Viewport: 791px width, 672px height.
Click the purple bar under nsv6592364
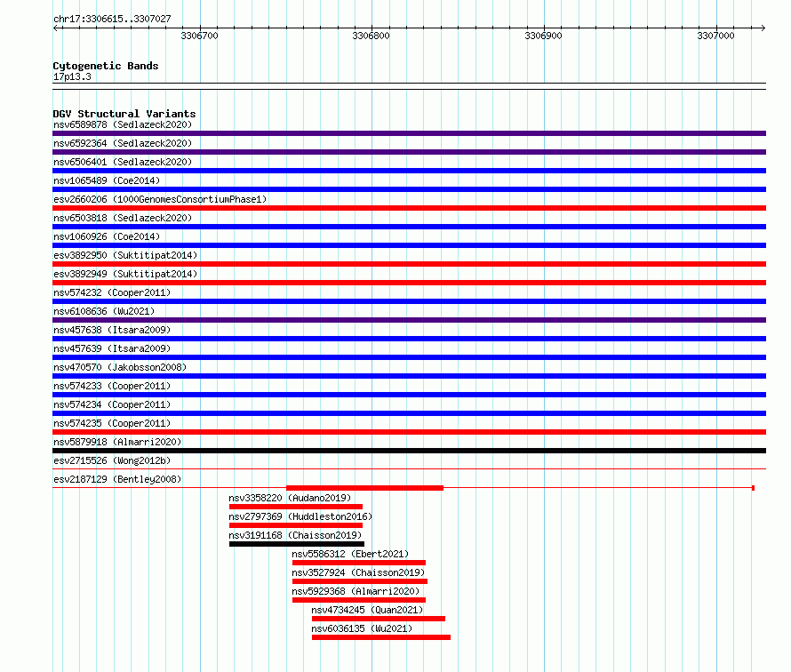(409, 152)
